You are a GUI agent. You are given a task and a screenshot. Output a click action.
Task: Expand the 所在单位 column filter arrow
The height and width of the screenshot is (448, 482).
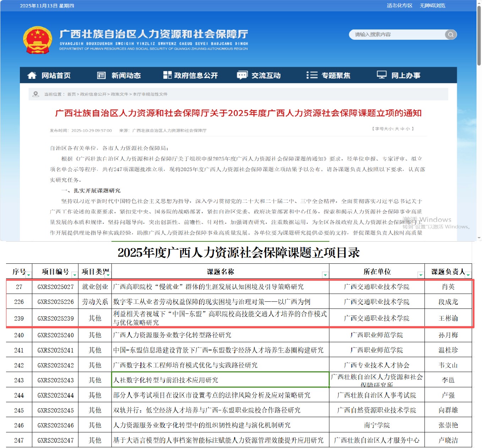pos(421,275)
